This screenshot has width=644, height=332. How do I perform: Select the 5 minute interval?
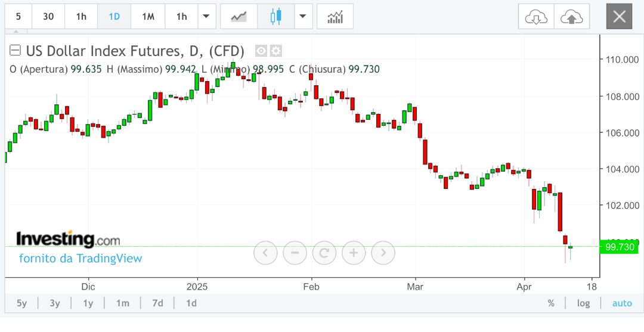coord(18,17)
